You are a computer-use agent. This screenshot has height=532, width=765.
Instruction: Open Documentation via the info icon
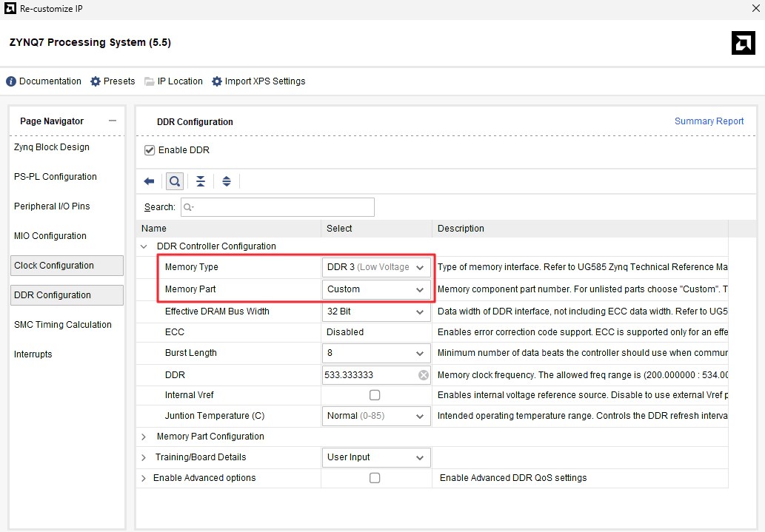[x=11, y=81]
